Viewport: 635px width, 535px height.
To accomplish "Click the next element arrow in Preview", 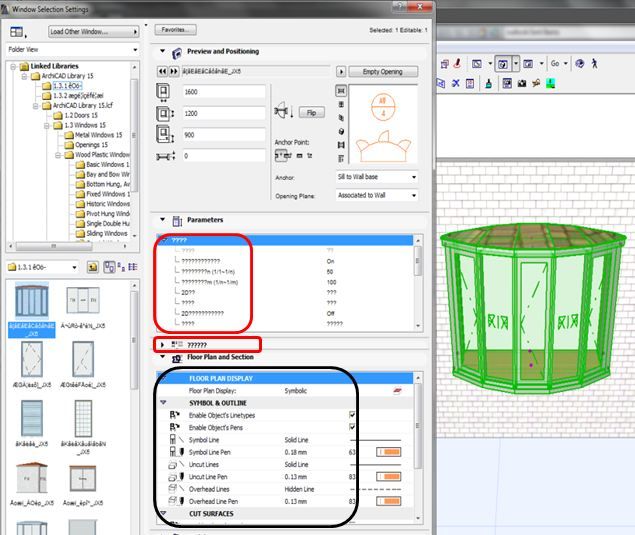I will coord(174,72).
